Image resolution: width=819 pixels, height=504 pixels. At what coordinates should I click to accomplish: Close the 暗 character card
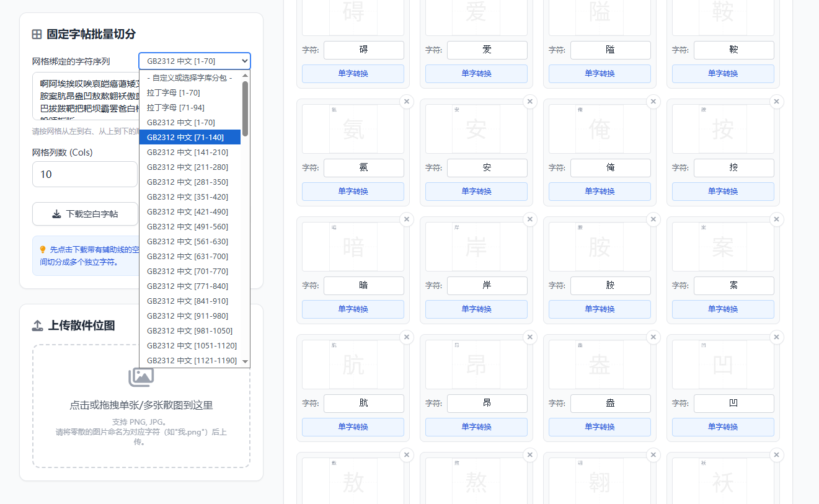coord(407,219)
